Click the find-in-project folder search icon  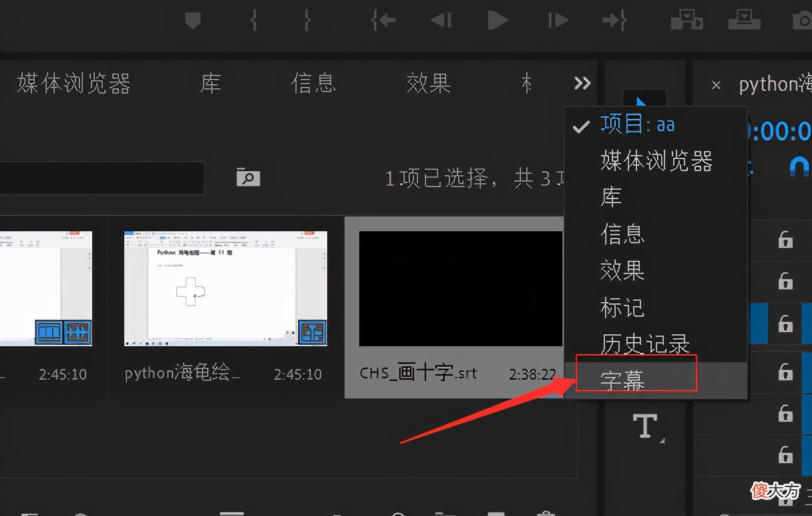point(248,178)
